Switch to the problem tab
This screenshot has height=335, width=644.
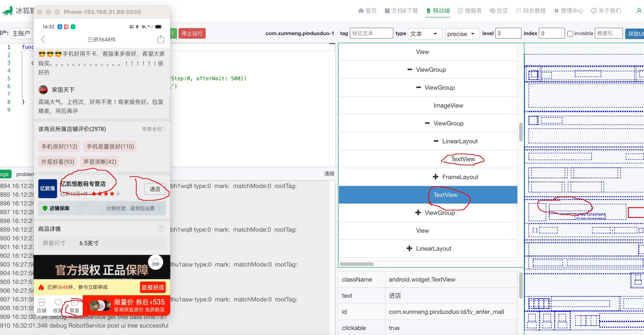click(25, 174)
